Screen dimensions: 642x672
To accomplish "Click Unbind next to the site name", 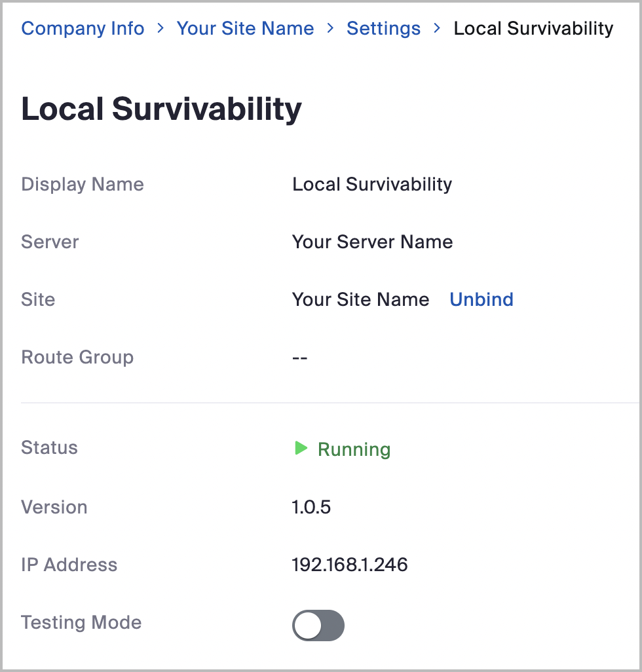I will click(x=481, y=299).
